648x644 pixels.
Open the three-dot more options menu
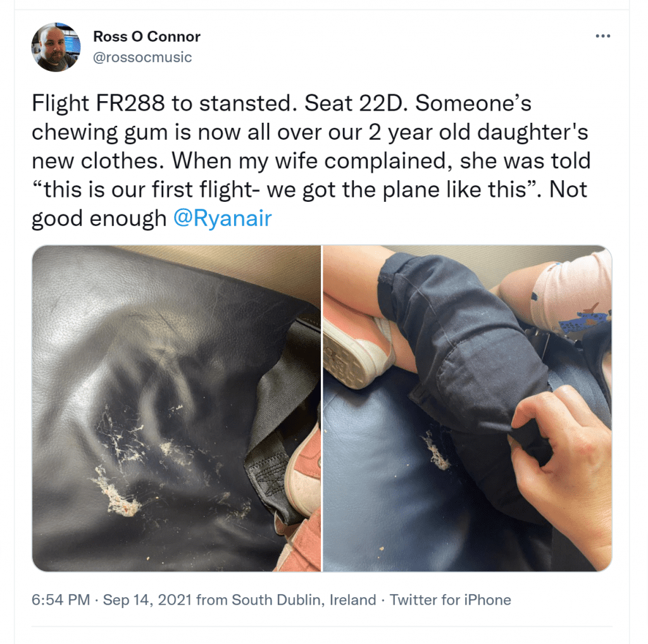click(x=603, y=36)
